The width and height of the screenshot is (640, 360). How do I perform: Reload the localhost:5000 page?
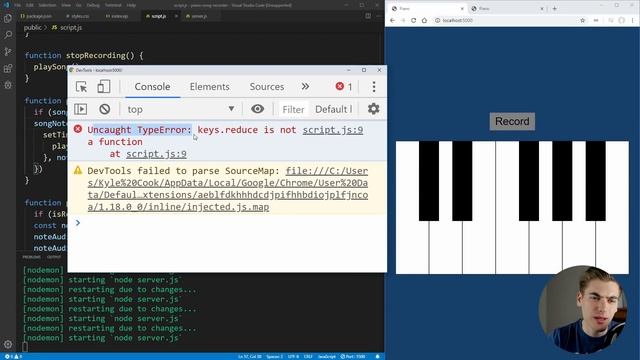point(413,20)
